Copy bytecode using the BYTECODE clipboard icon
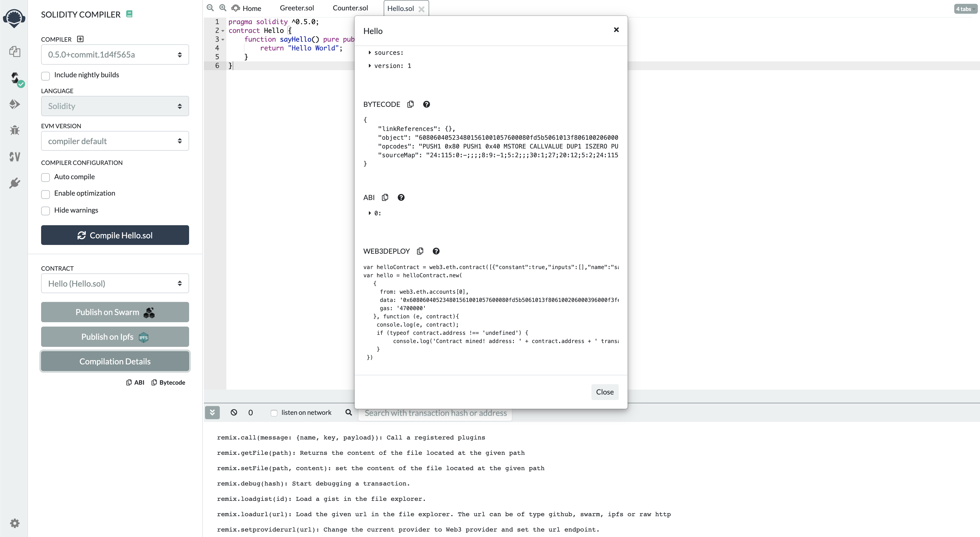The image size is (980, 537). tap(411, 104)
